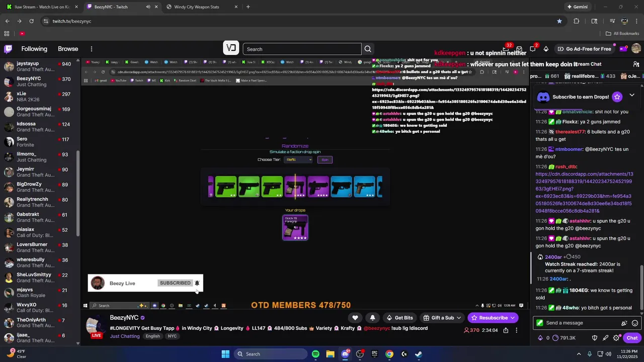Click the address bar showing twitch.tv/beezynyc
644x362 pixels.
click(302, 21)
